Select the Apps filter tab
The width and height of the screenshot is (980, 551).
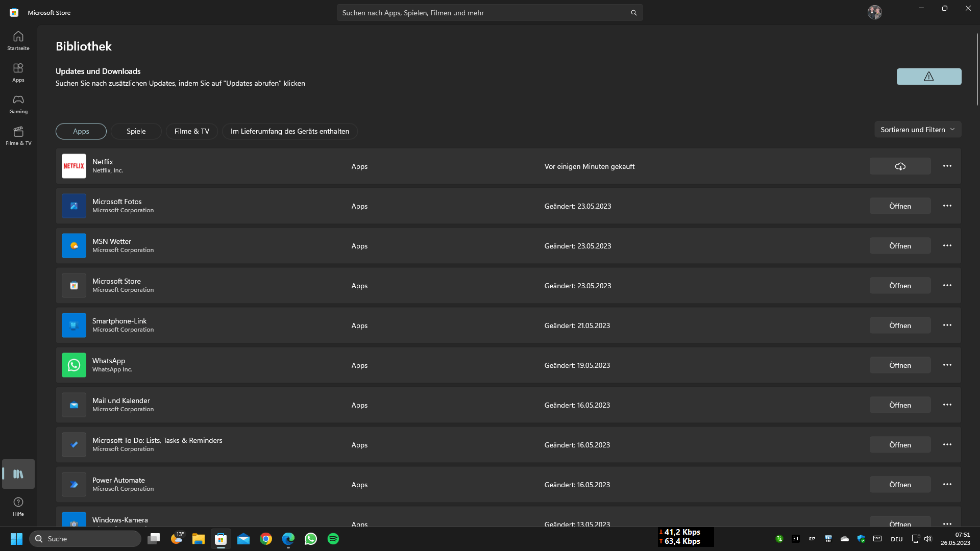point(81,131)
